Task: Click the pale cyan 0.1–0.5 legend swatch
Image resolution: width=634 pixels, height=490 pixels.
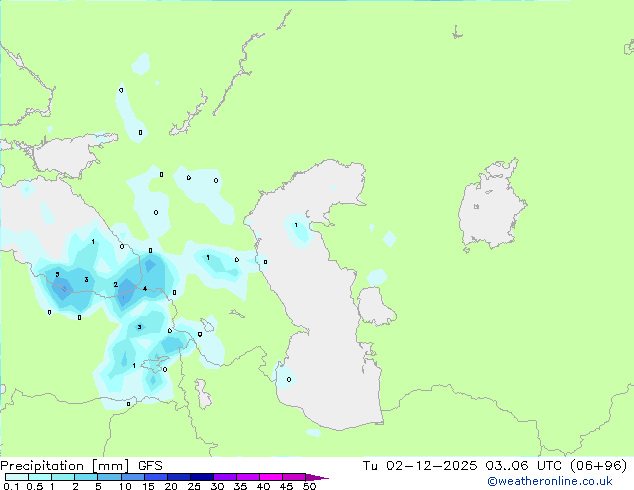Action: click(17, 477)
